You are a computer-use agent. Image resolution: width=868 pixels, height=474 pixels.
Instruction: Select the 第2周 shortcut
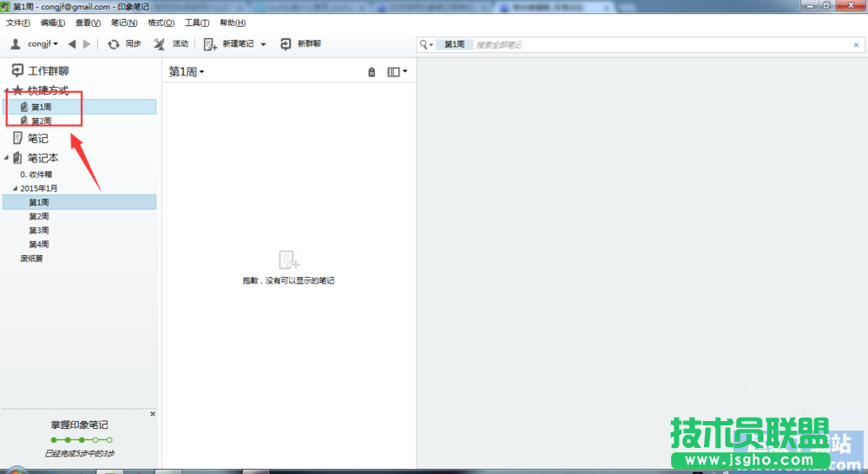tap(41, 121)
